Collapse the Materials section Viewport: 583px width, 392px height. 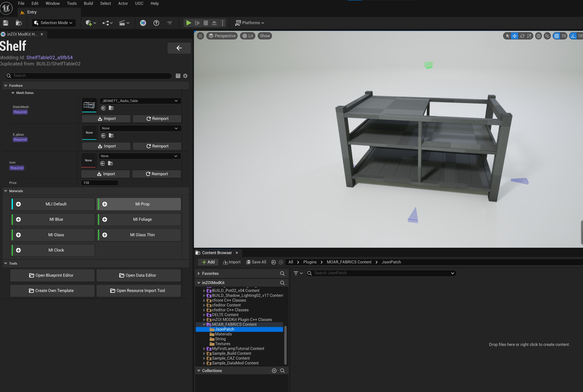5,191
